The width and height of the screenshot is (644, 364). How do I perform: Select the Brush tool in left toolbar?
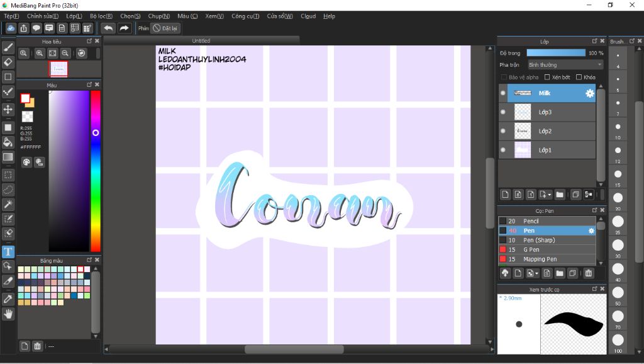click(x=8, y=47)
